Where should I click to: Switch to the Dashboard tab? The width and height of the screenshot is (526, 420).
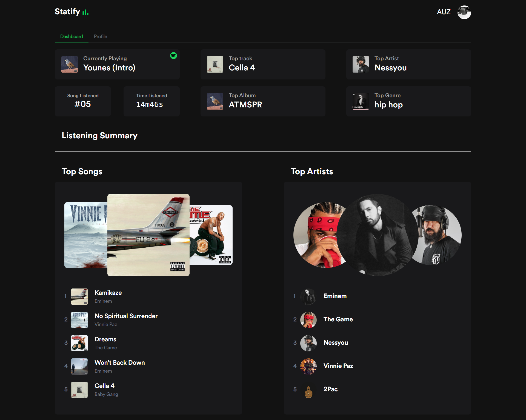coord(72,36)
